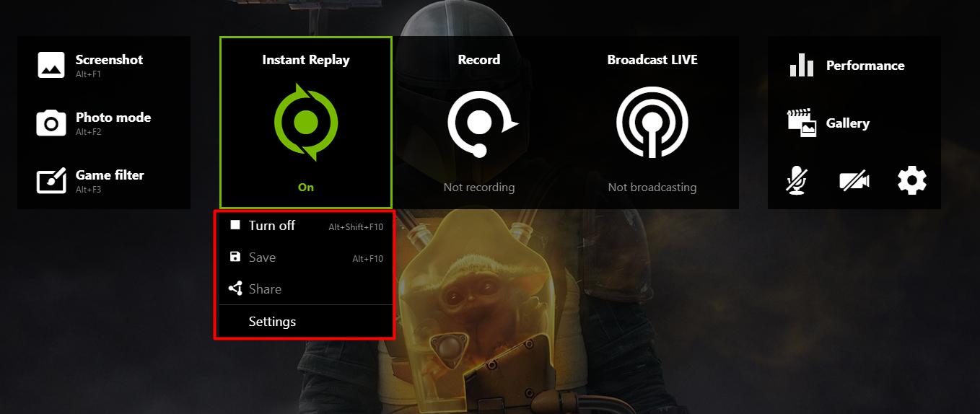The height and width of the screenshot is (414, 980).
Task: Click the Broadcast LIVE antenna icon
Action: 652,123
